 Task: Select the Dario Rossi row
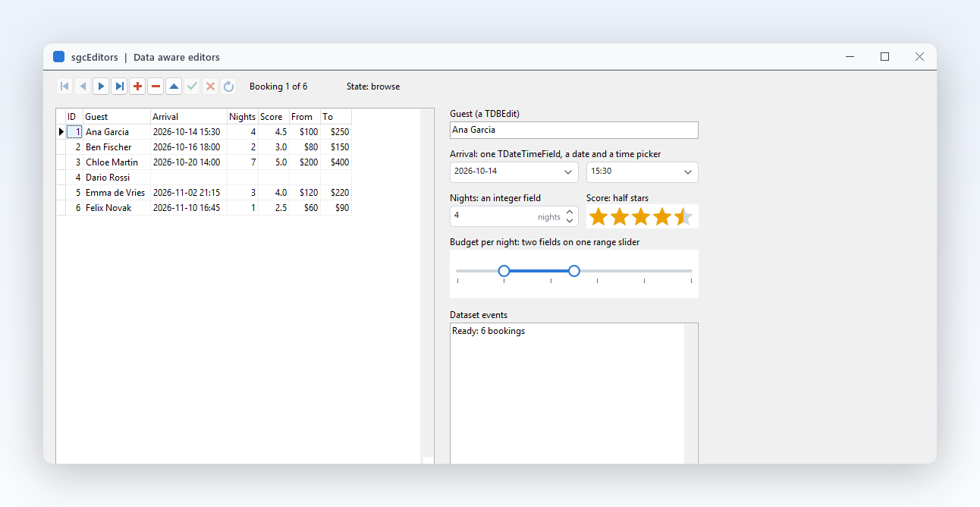point(204,178)
